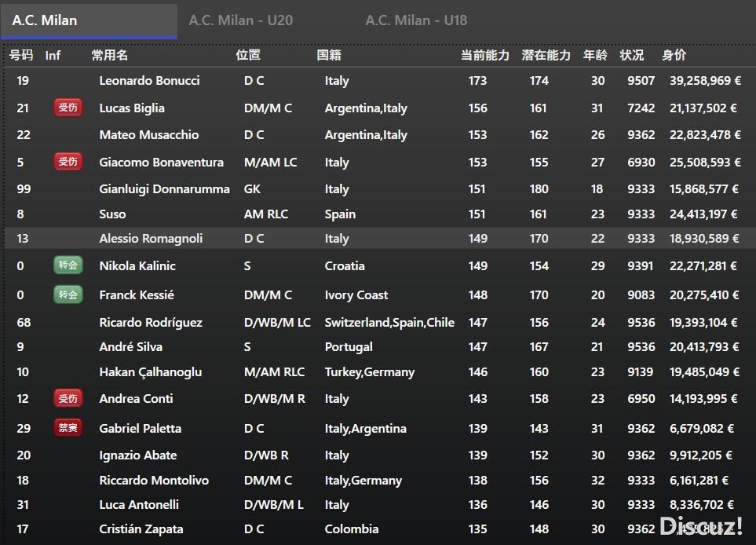Screen dimensions: 756x545
Task: Click the injured badge beside Andrea Conti
Action: click(68, 398)
